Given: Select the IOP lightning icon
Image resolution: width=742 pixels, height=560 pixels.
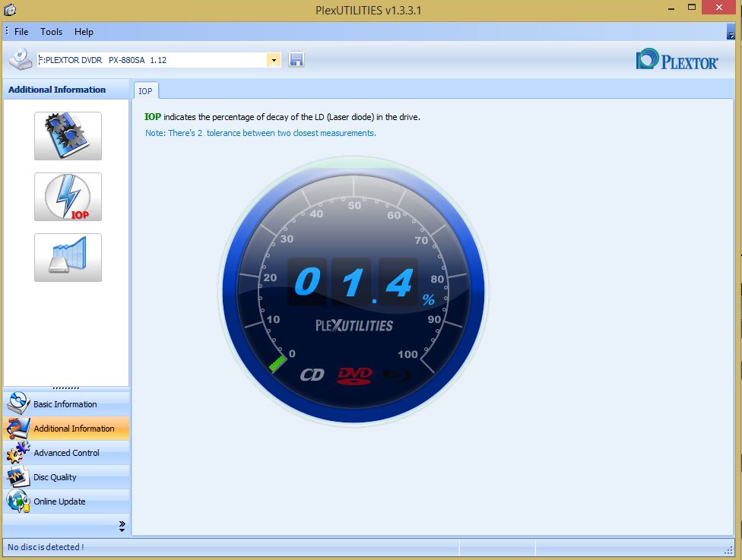Looking at the screenshot, I should [68, 197].
